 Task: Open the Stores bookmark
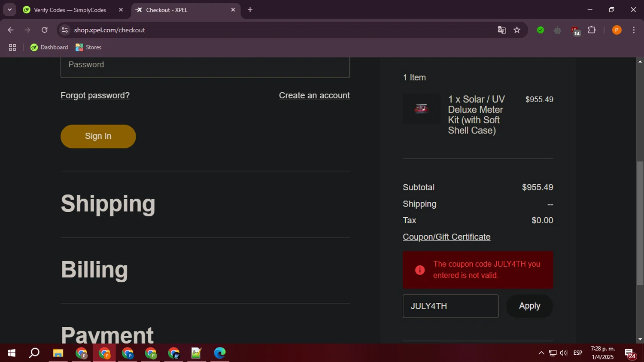88,47
